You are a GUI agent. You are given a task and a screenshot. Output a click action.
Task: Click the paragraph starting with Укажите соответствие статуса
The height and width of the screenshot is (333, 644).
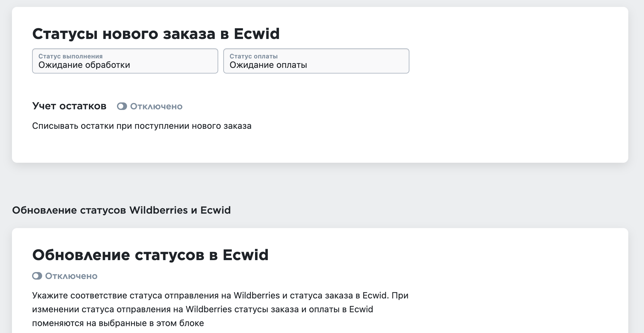pyautogui.click(x=220, y=309)
